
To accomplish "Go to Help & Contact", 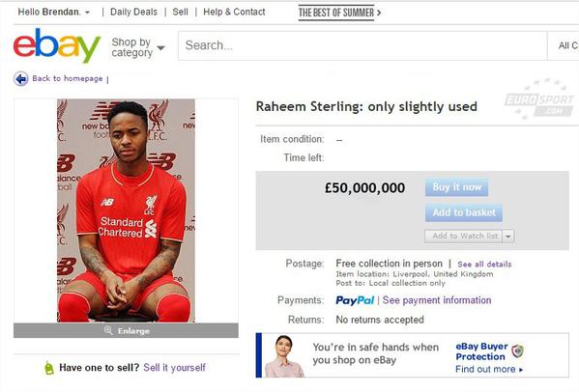I will pyautogui.click(x=234, y=13).
